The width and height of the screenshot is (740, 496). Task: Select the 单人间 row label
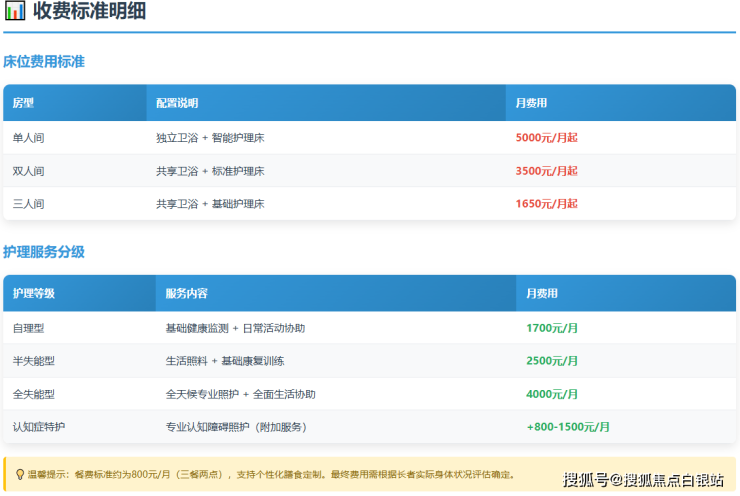coord(29,138)
